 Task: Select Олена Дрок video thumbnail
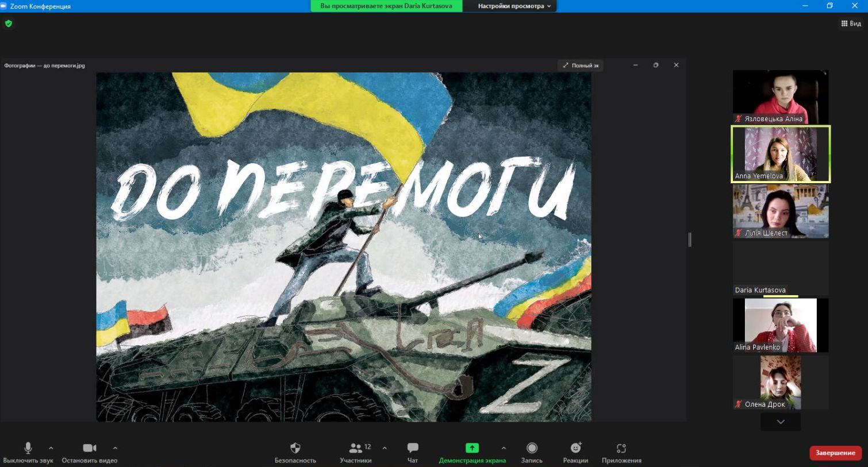coord(781,383)
